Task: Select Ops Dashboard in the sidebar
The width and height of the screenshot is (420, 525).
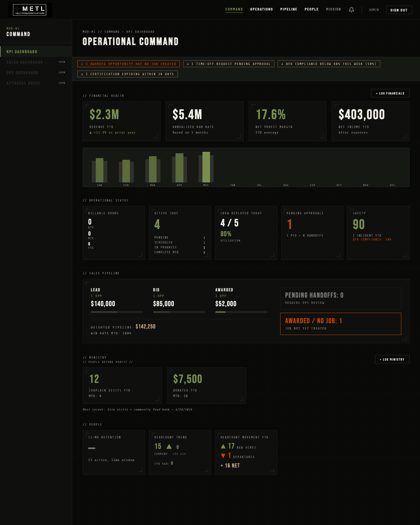Action: (36, 73)
